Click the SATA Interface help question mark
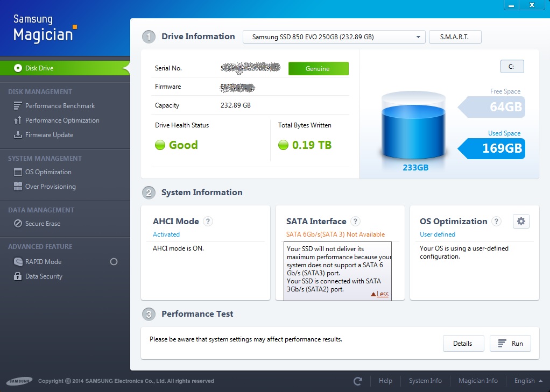 click(x=355, y=221)
